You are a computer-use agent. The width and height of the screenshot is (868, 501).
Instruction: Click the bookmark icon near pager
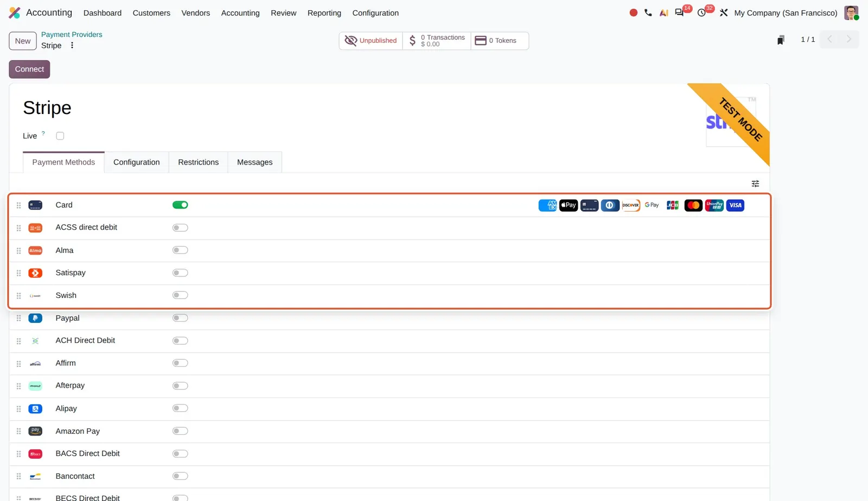click(781, 40)
